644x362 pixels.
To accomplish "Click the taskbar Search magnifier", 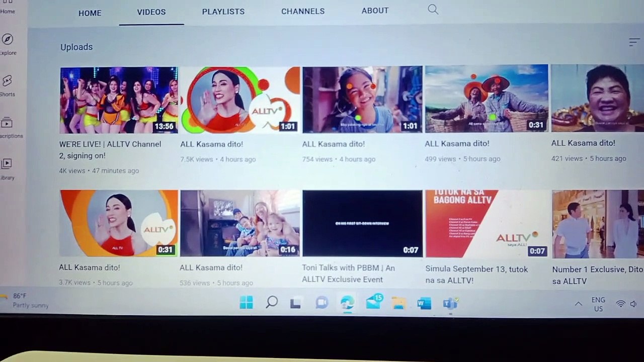I will tap(272, 302).
